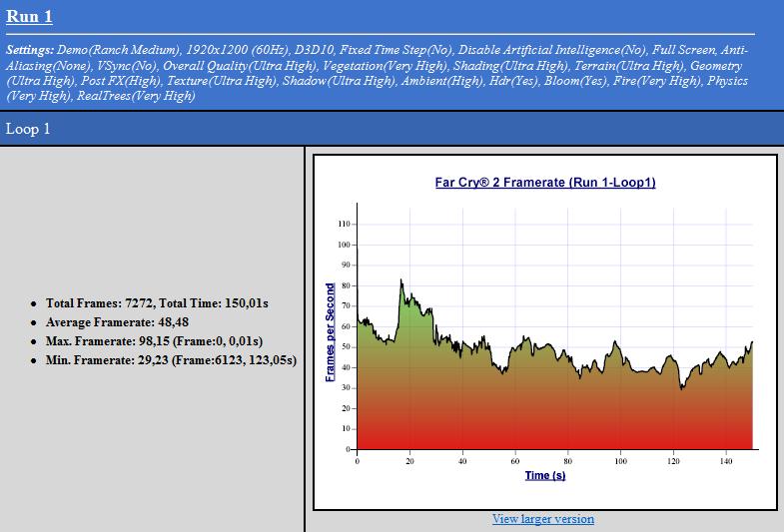Click the "Vegetation(Very High)" setting text
Viewport: 784px width, 532px height.
coord(385,66)
